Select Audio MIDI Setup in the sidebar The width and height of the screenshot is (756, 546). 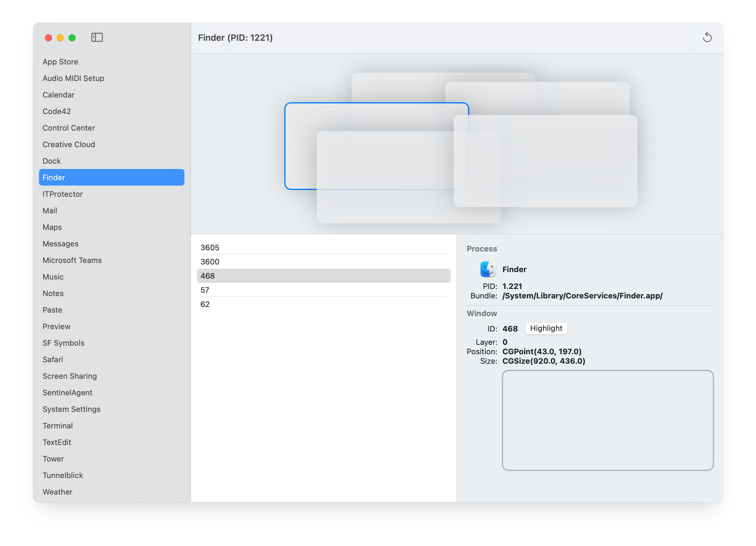[x=112, y=78]
